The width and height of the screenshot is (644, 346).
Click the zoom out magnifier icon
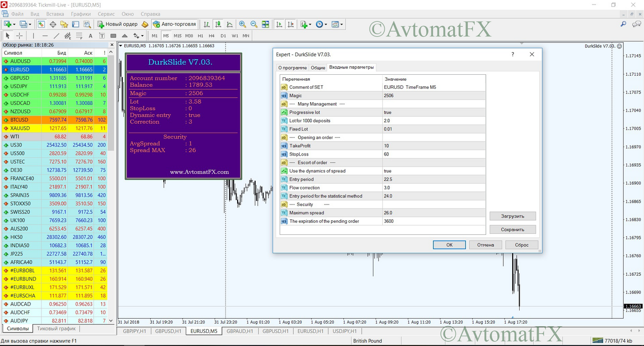[x=254, y=24]
